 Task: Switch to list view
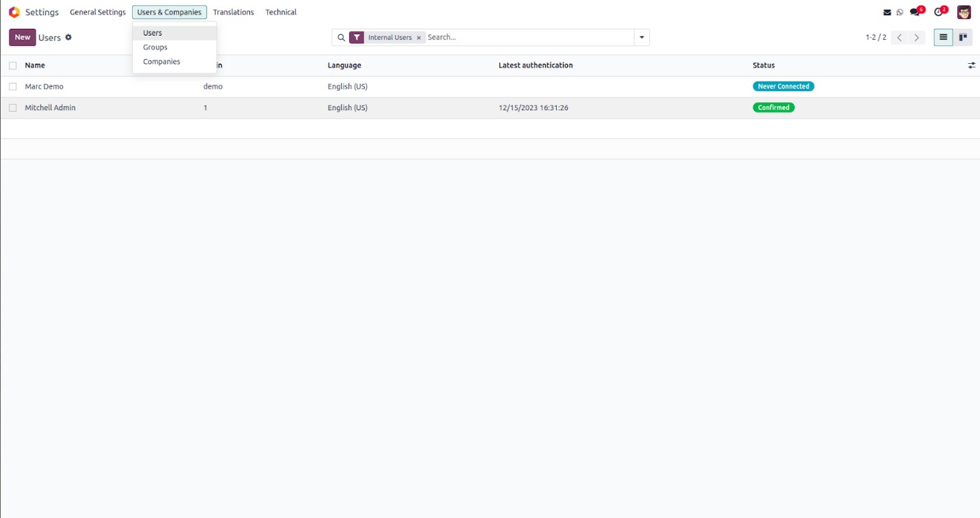point(943,38)
